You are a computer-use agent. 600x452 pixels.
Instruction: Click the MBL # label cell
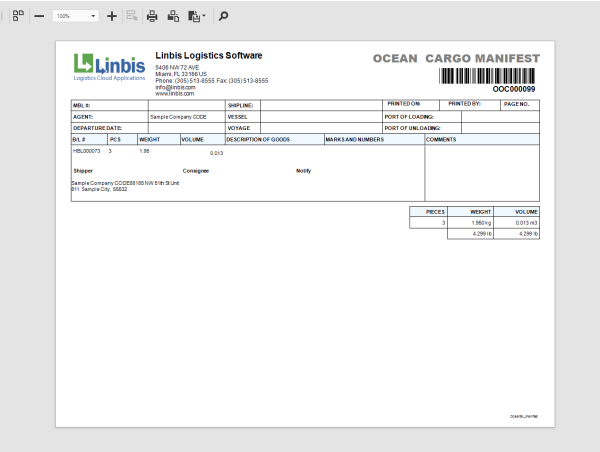[x=109, y=105]
